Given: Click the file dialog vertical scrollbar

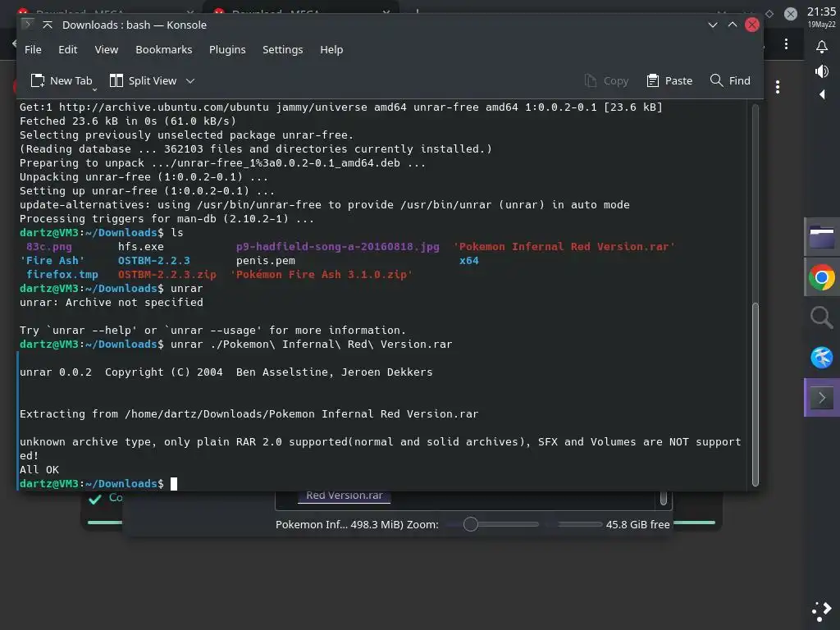Looking at the screenshot, I should click(x=663, y=498).
